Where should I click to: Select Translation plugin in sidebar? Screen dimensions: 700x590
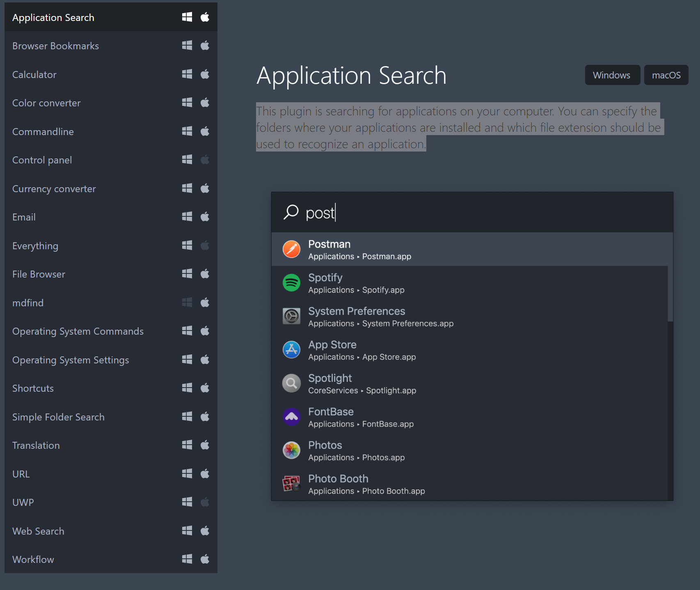point(111,445)
